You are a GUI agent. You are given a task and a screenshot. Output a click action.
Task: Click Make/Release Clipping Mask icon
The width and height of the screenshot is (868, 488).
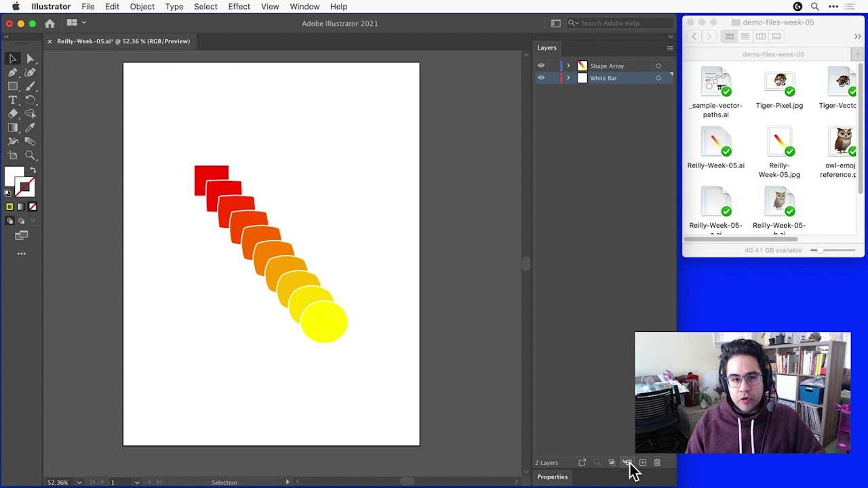coord(612,462)
